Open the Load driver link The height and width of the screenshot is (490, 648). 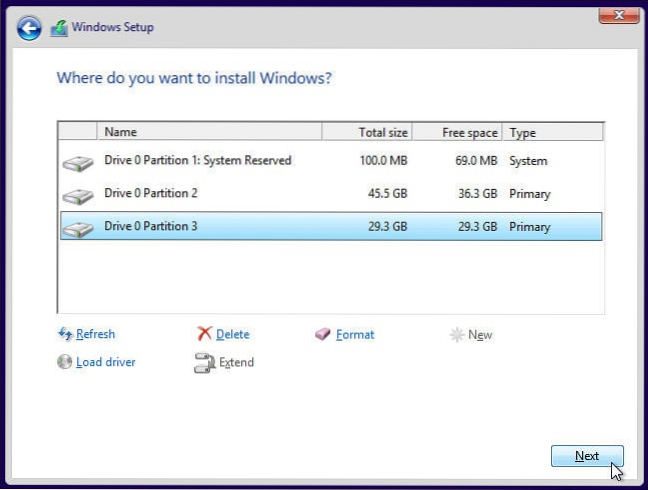[105, 362]
